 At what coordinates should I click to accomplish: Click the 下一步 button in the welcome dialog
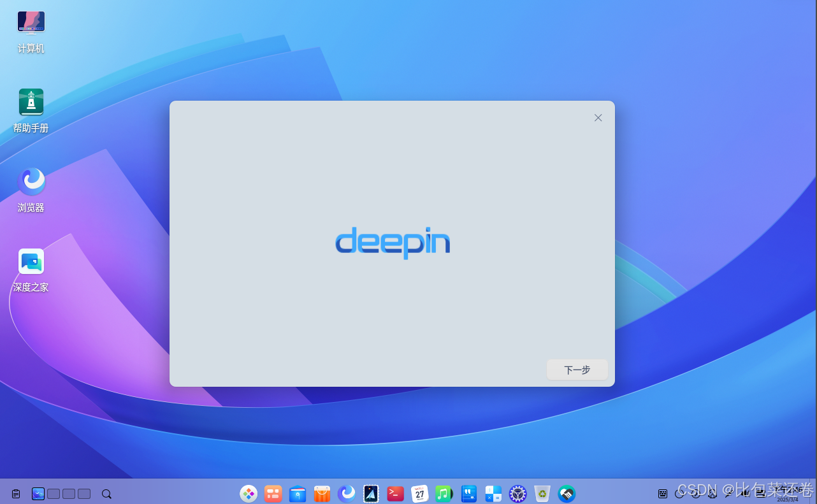point(577,370)
